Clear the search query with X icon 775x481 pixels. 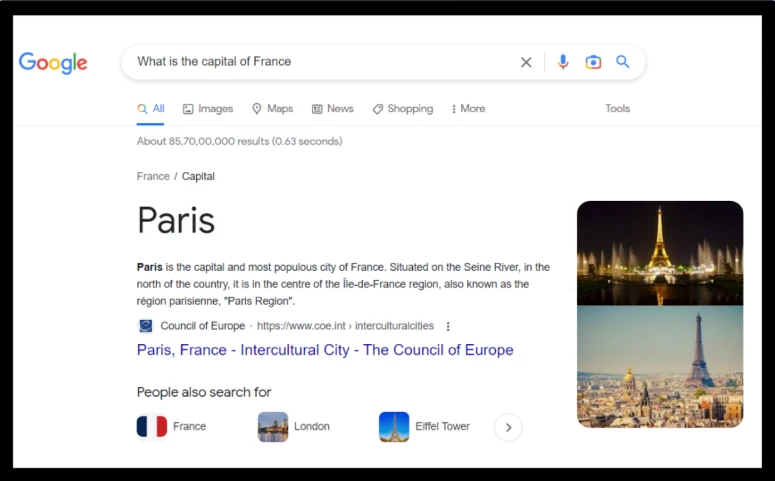click(526, 62)
